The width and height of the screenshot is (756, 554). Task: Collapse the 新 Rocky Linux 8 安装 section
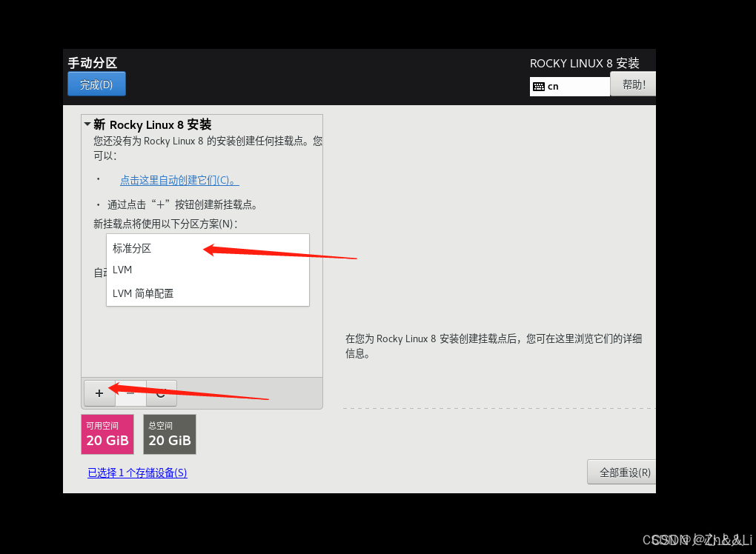[87, 124]
